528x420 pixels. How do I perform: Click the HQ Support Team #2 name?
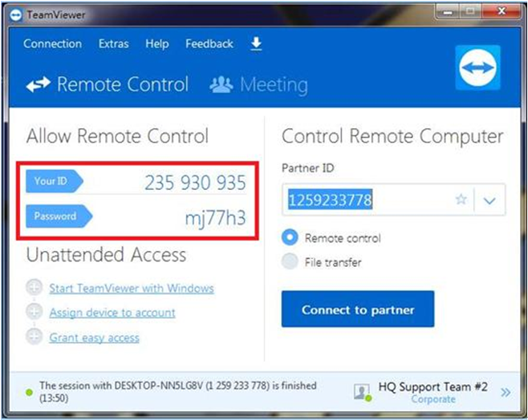tap(433, 386)
